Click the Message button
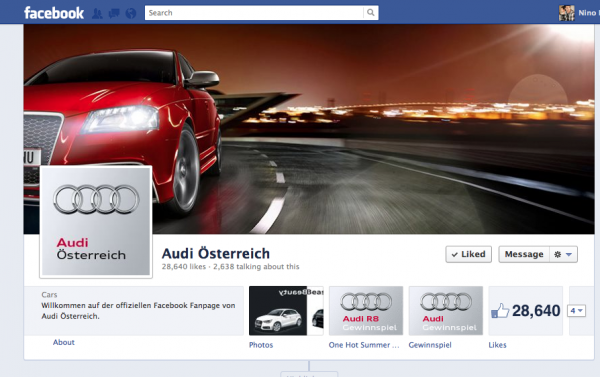This screenshot has height=377, width=600. point(524,255)
